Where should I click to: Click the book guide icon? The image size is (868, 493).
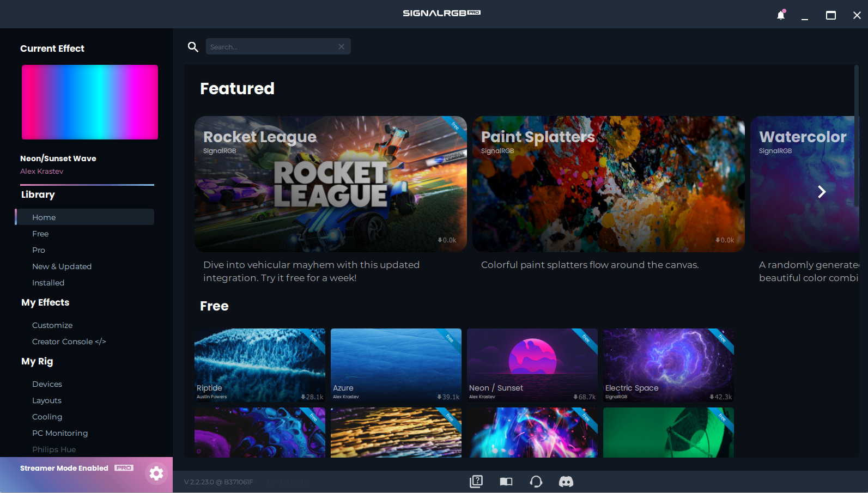coord(506,482)
